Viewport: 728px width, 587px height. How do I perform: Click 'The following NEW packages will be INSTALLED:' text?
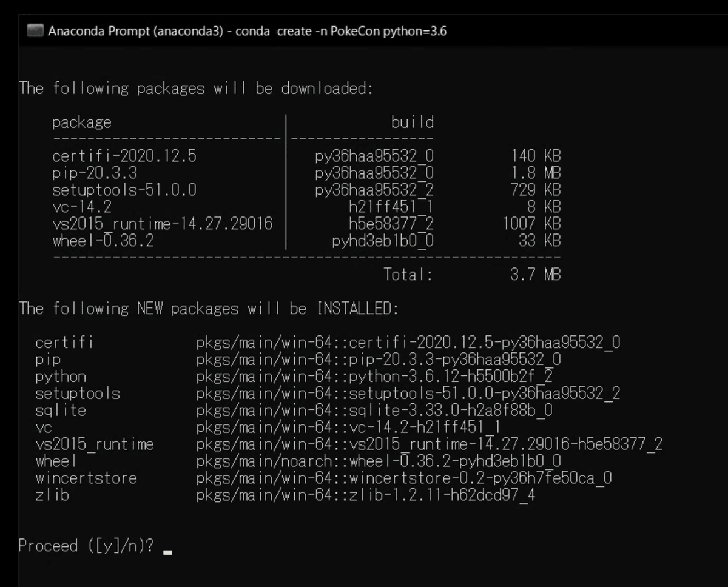pyautogui.click(x=209, y=309)
